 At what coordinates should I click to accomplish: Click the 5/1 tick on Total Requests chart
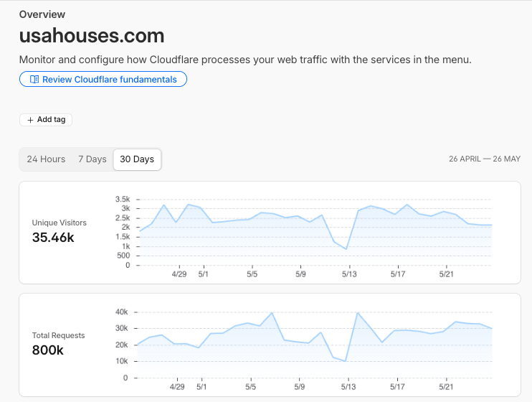tap(201, 387)
